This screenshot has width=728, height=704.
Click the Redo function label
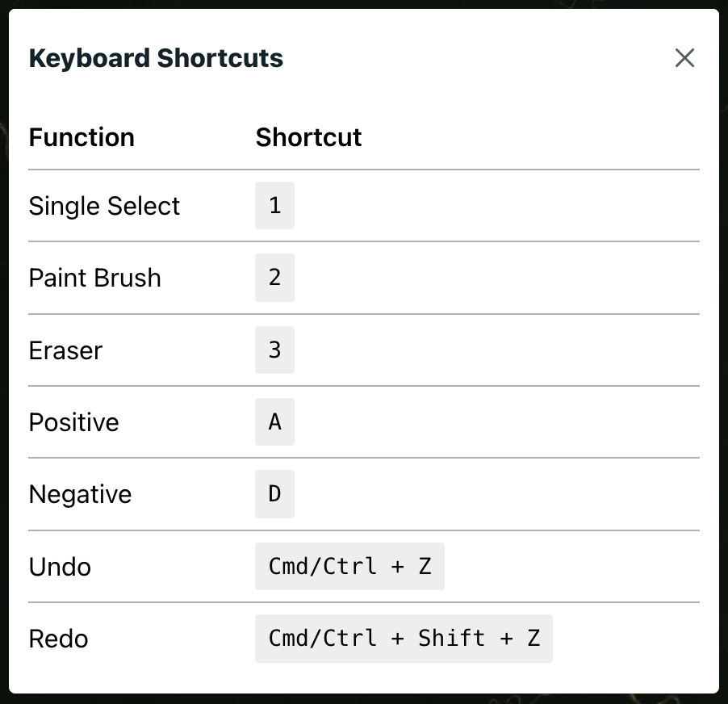tap(58, 639)
